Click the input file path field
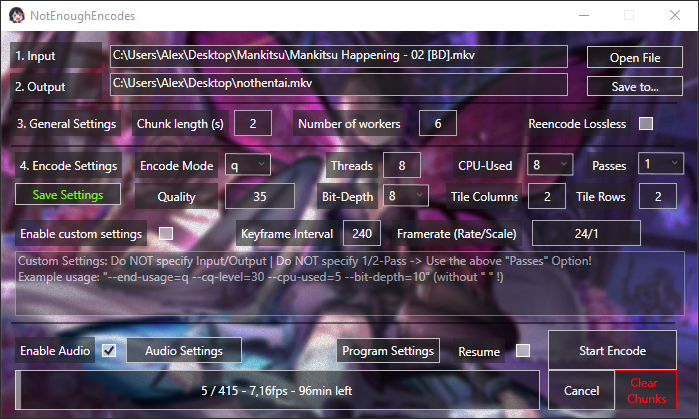The width and height of the screenshot is (699, 419). point(339,56)
